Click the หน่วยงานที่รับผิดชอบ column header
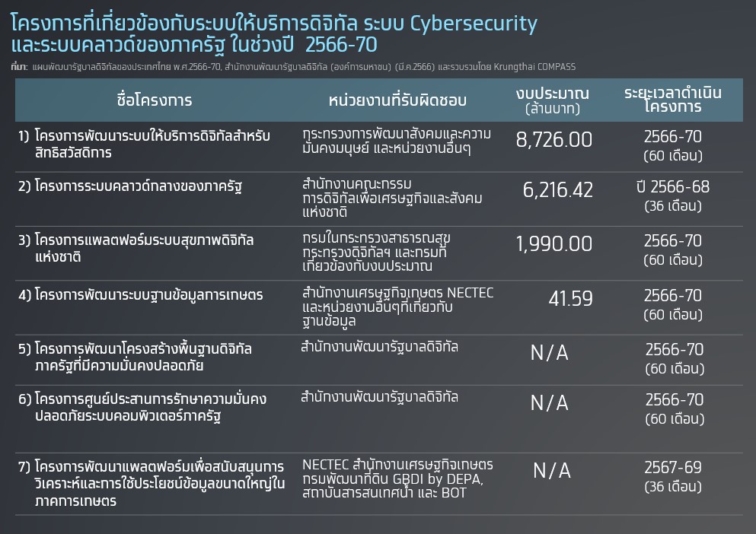The image size is (756, 534). point(397,100)
